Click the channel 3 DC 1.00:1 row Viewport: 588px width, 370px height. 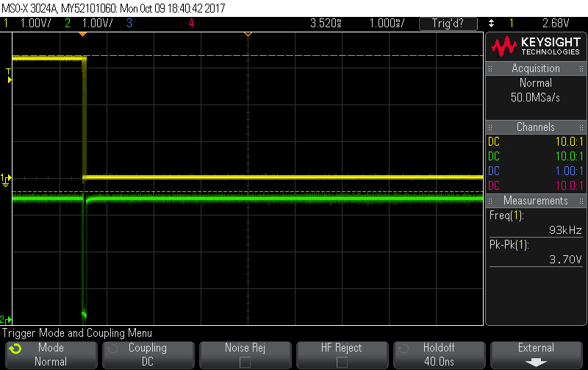click(x=536, y=171)
